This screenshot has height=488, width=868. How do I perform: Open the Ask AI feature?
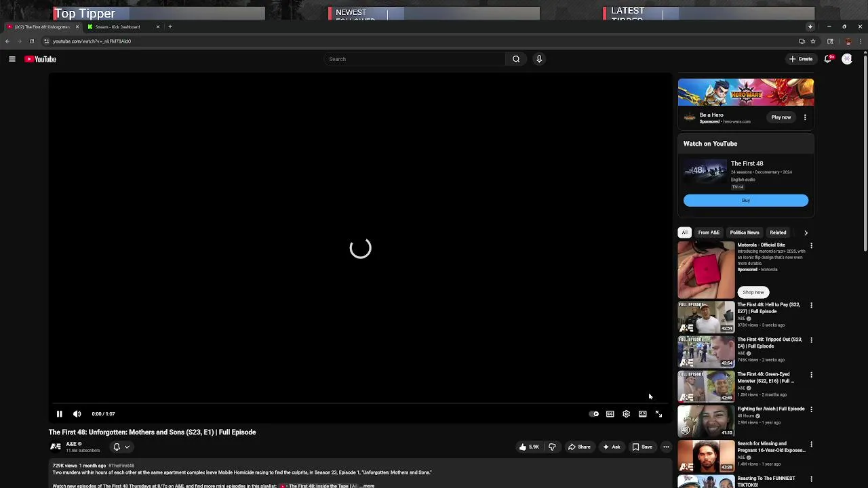611,447
